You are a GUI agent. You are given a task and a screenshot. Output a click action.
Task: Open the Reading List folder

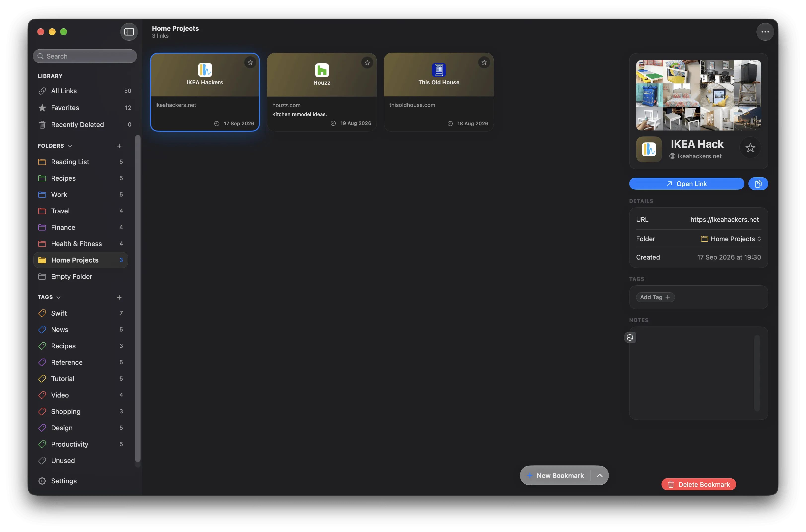pos(80,162)
